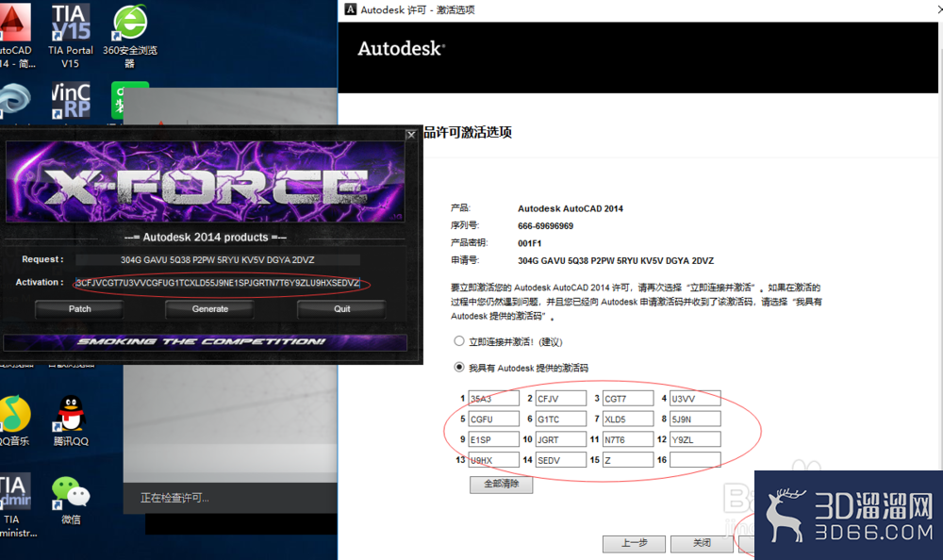Close the X-Force keygen window
This screenshot has height=560, width=943.
pyautogui.click(x=411, y=135)
